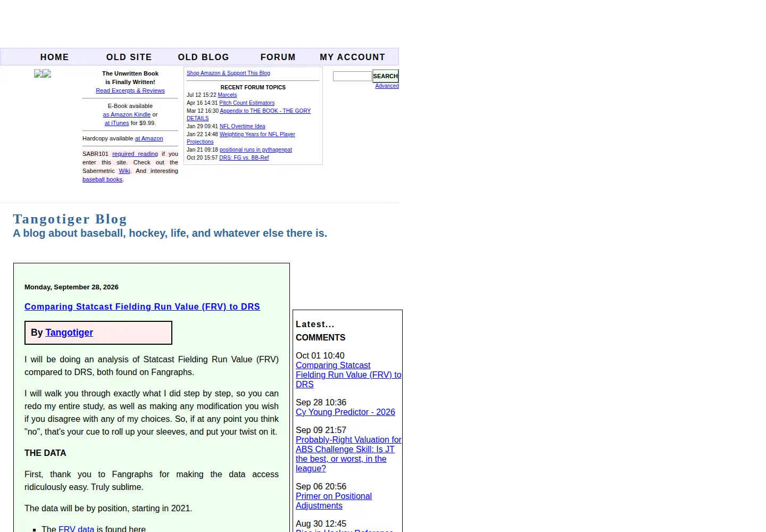The width and height of the screenshot is (766, 532).
Task: Open MY ACCOUNT in navigation bar
Action: tap(352, 57)
